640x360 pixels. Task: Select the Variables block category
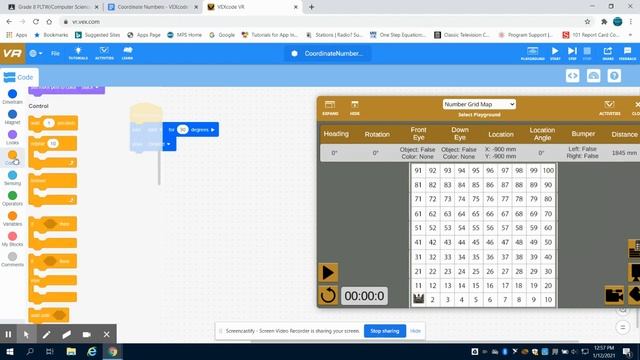coord(12,219)
